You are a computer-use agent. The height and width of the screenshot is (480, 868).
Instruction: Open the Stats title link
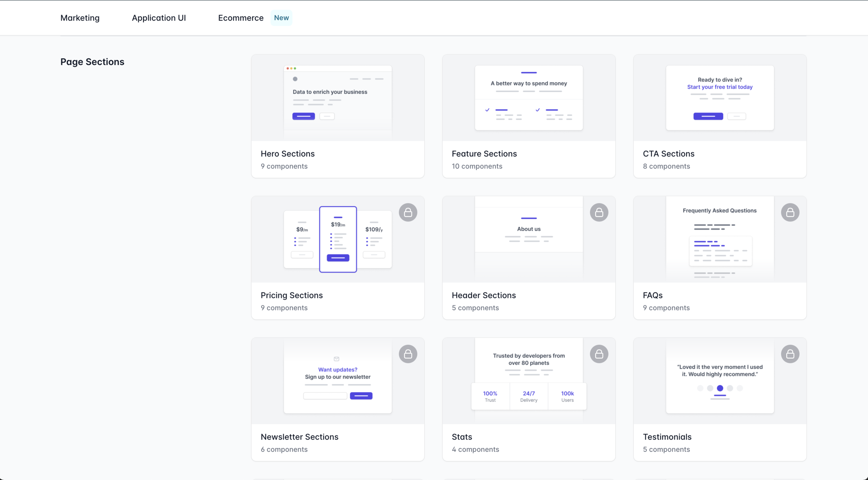click(x=462, y=437)
